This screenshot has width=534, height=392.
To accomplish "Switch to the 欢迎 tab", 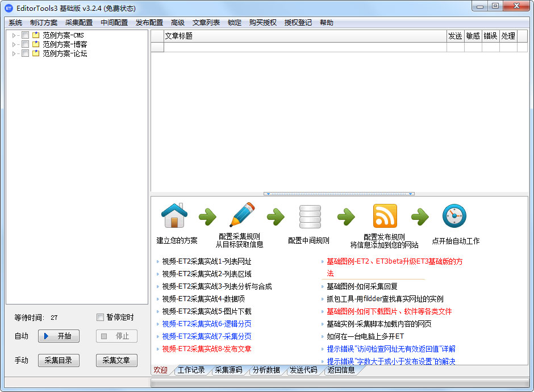I will 161,370.
